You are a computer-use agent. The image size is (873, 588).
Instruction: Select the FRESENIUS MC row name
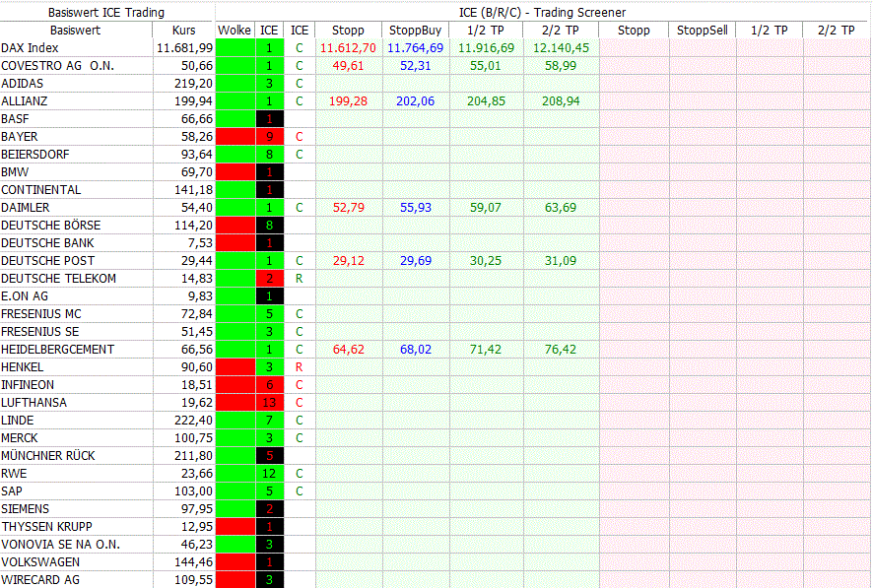click(x=41, y=314)
